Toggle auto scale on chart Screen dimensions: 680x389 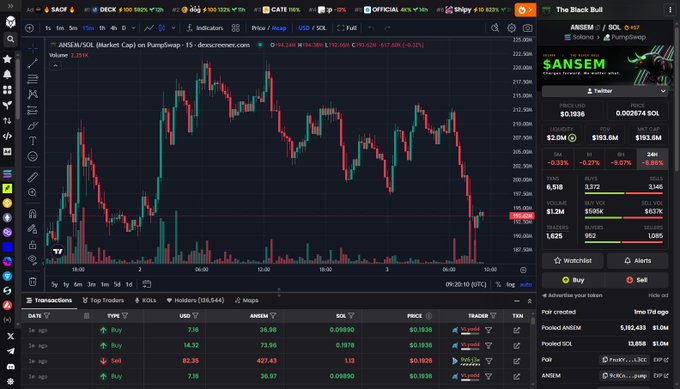(x=526, y=284)
